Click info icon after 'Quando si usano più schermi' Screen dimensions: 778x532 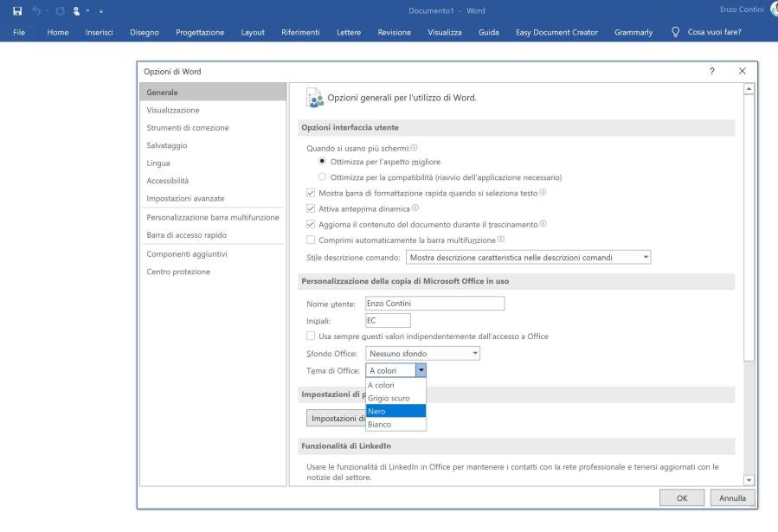(x=414, y=148)
